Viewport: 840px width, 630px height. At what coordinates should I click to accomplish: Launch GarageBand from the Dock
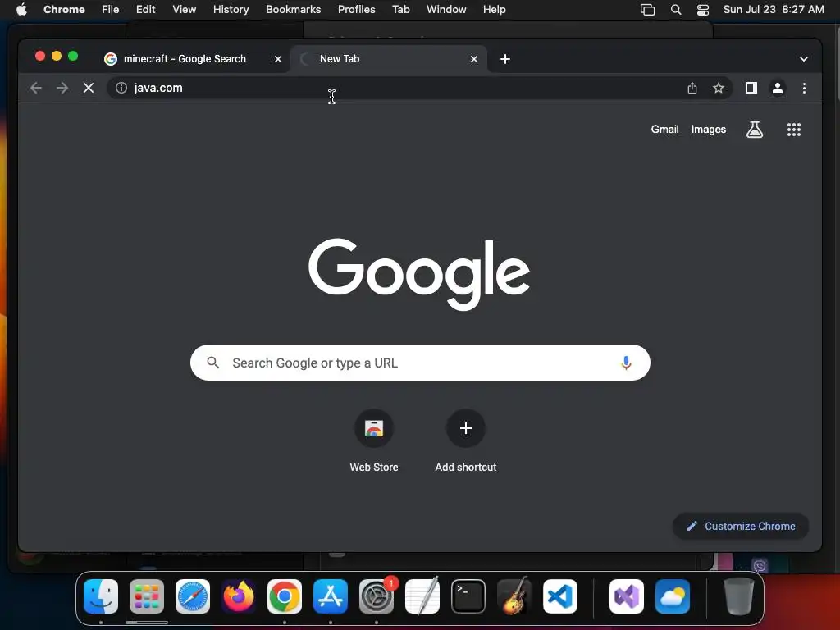pyautogui.click(x=514, y=596)
